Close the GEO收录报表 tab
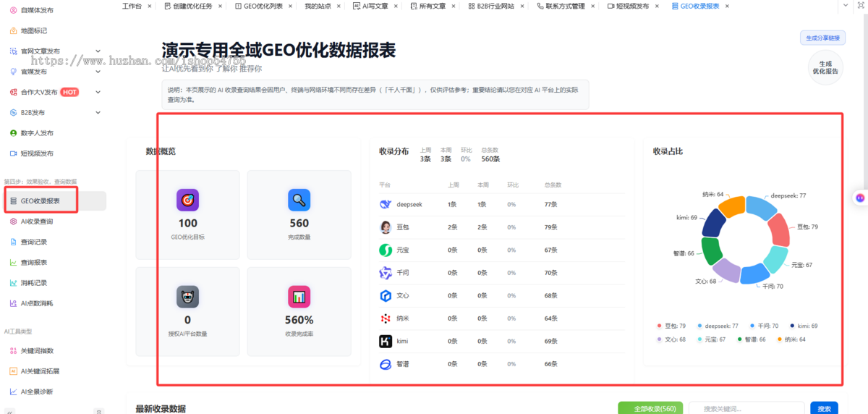The width and height of the screenshot is (868, 414). 727,6
